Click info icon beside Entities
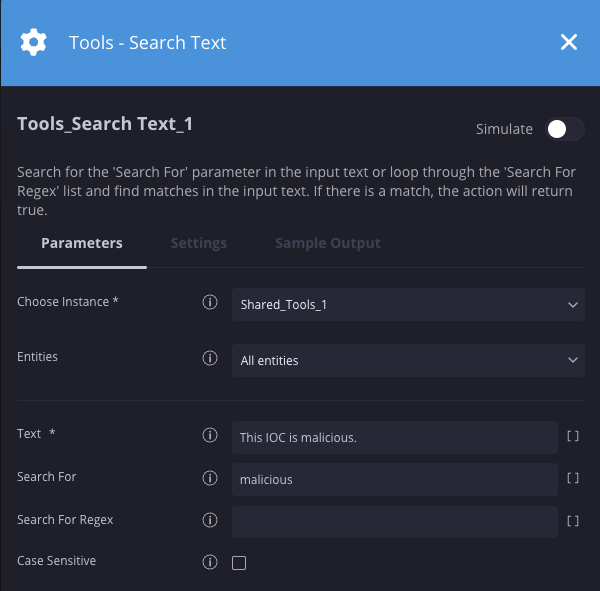The width and height of the screenshot is (600, 591). pos(210,358)
